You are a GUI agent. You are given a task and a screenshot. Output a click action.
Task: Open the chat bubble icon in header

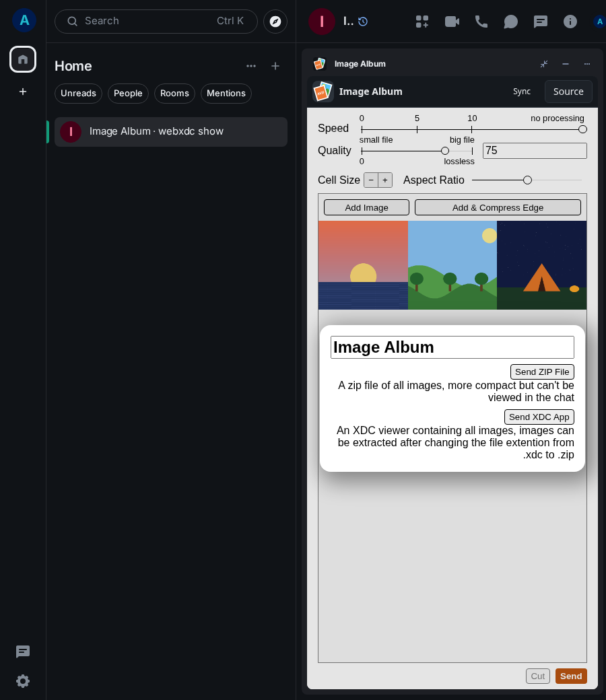tap(510, 22)
